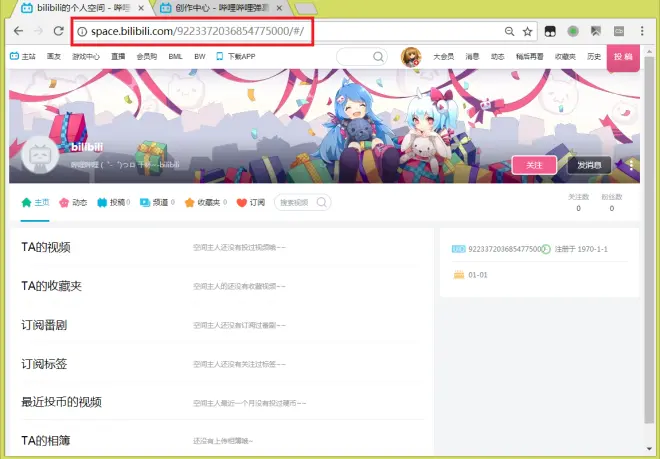Open 直播 in the top navigation
Image resolution: width=660 pixels, height=459 pixels.
(x=118, y=56)
